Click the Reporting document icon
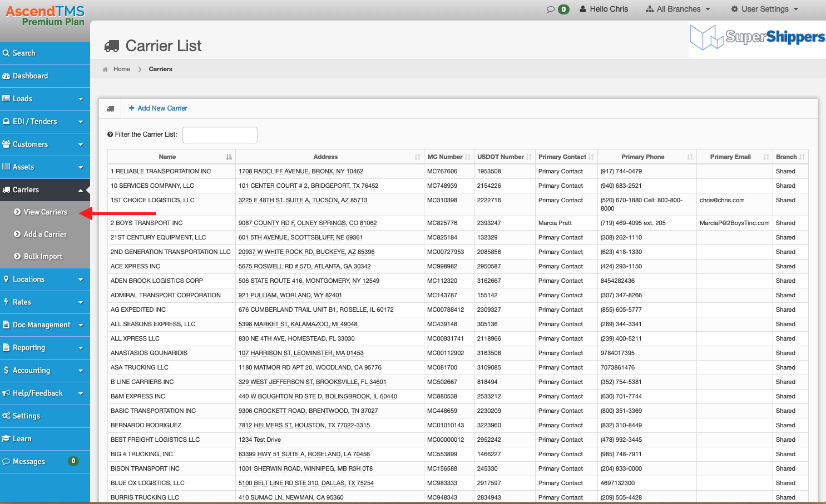This screenshot has height=504, width=826. pyautogui.click(x=6, y=347)
